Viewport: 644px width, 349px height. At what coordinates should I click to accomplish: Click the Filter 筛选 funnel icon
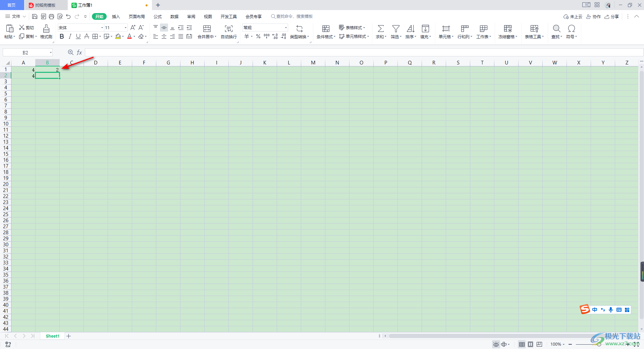(396, 29)
